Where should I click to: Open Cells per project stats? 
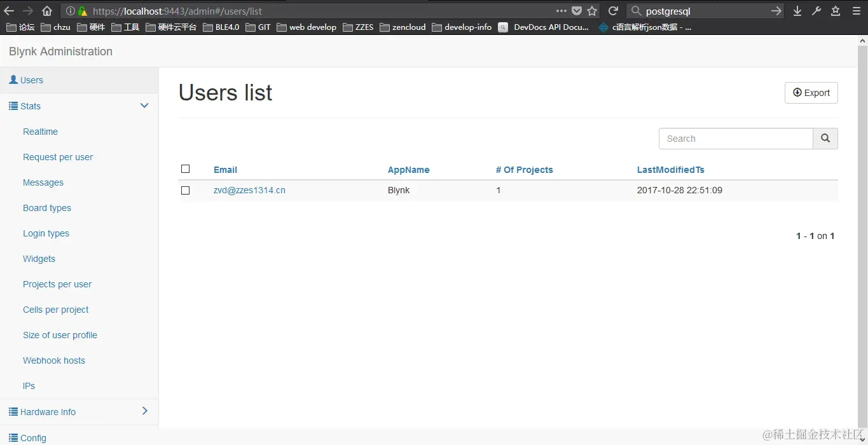(55, 310)
